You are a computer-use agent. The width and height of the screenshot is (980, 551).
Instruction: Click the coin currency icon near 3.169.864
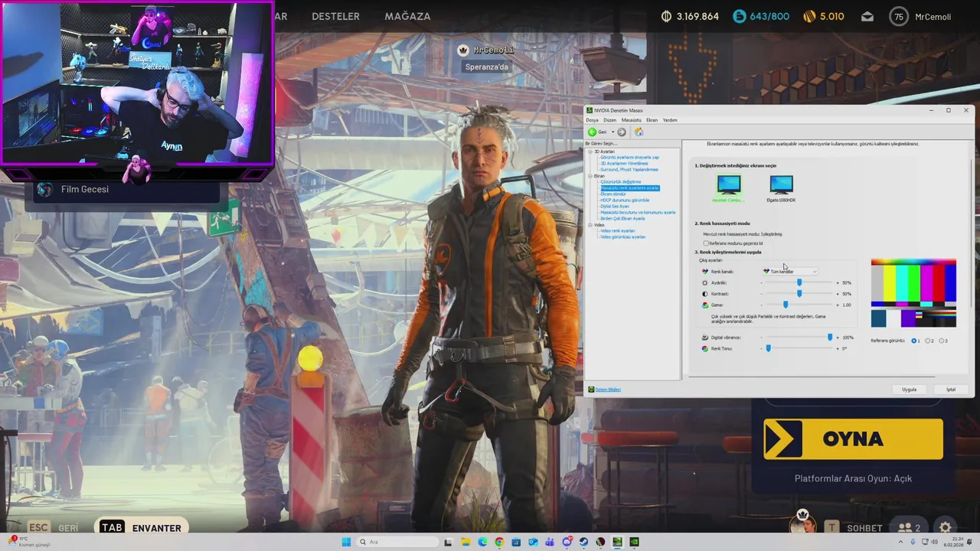tap(667, 16)
